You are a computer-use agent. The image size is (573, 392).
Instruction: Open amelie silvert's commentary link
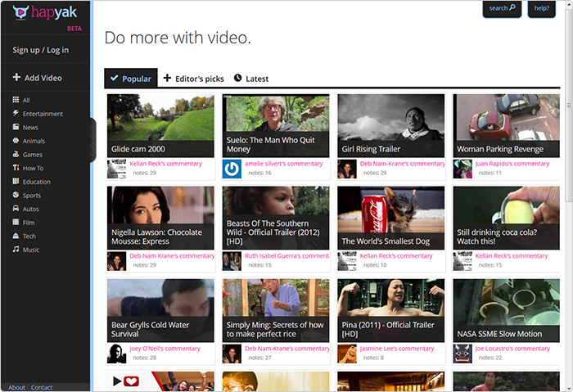[284, 164]
